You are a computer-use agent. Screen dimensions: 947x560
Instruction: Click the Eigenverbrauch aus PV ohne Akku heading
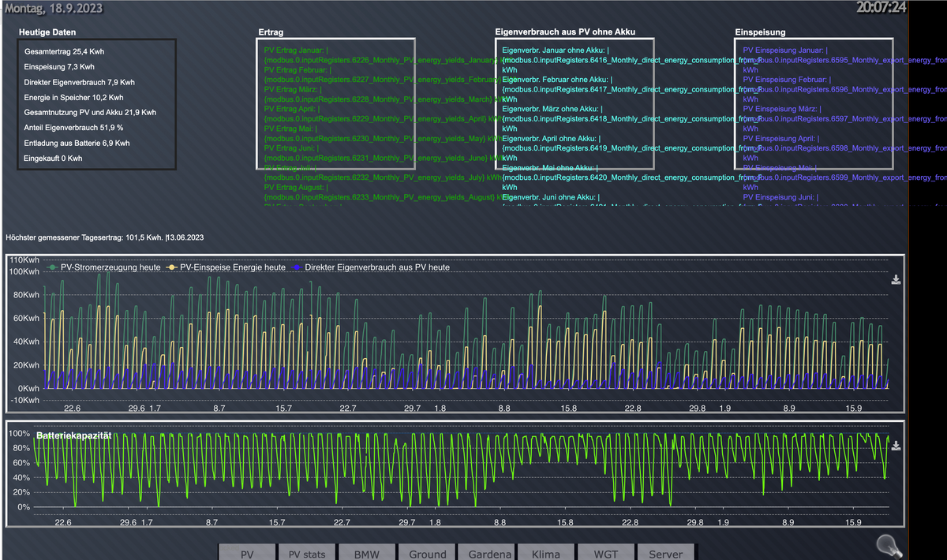(x=565, y=32)
